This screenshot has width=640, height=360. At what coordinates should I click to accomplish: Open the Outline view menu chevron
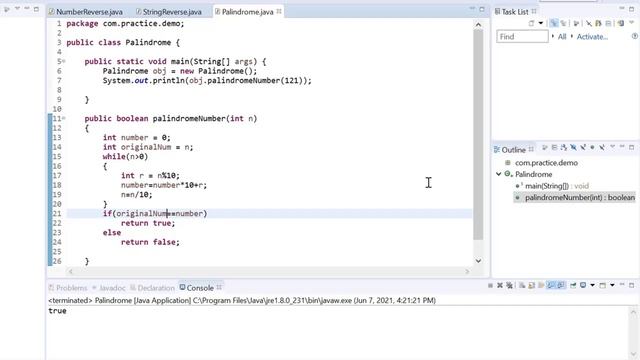(612, 147)
